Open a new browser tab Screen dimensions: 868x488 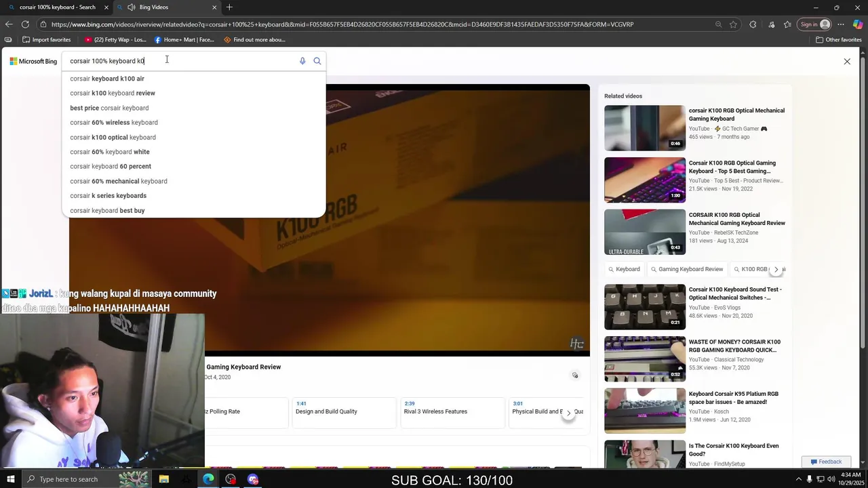pyautogui.click(x=229, y=7)
